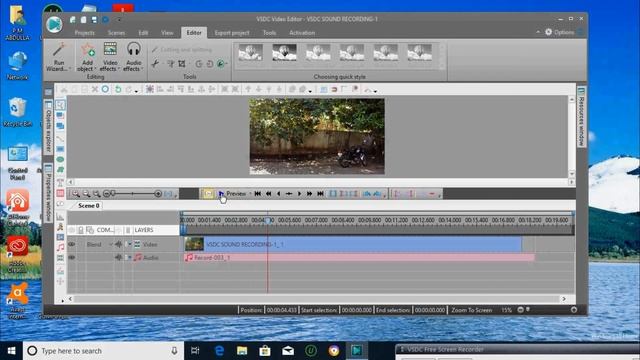Click the timeline zoom slider track
The image size is (640, 360).
click(x=133, y=194)
